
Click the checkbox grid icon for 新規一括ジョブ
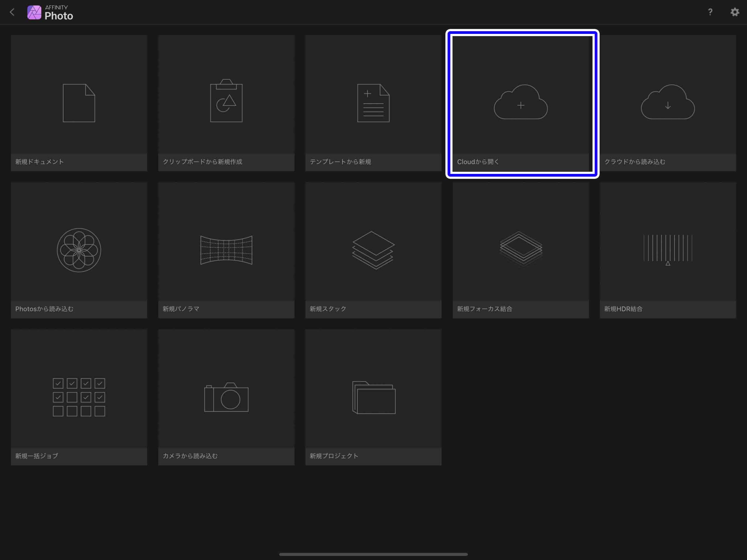pos(79,397)
